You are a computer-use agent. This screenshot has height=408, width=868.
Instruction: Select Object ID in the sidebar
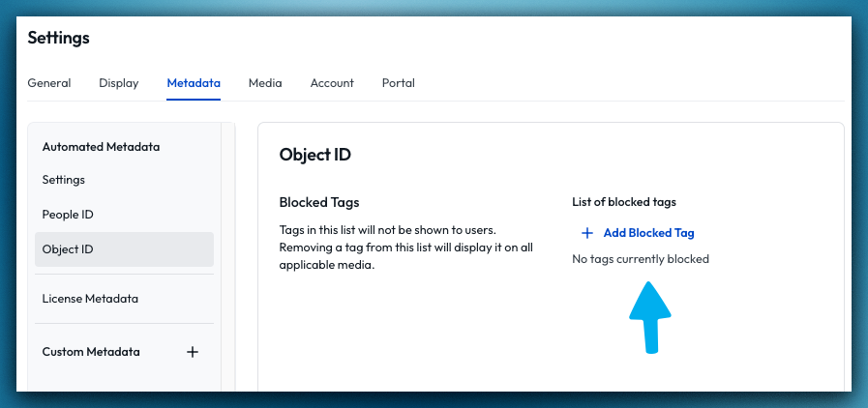click(68, 249)
